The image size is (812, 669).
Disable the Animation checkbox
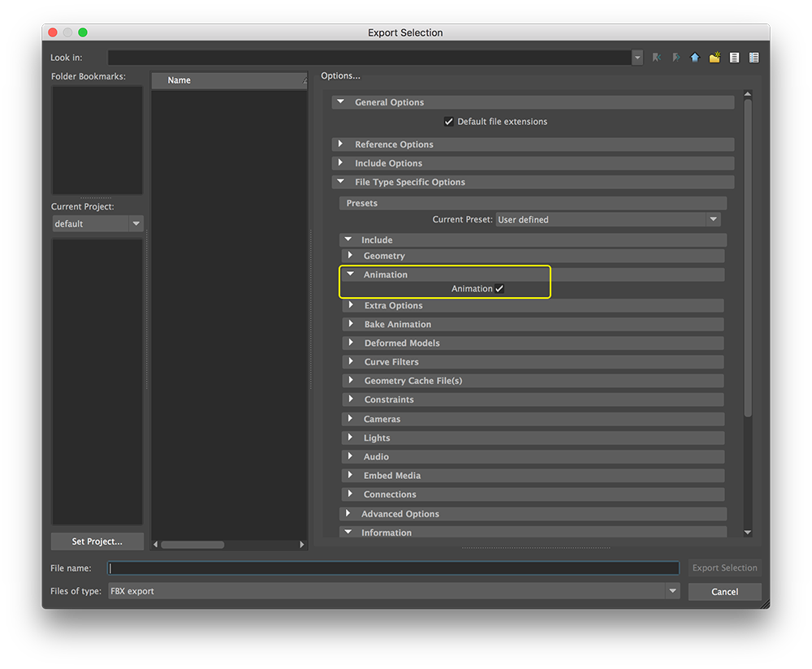coord(499,288)
